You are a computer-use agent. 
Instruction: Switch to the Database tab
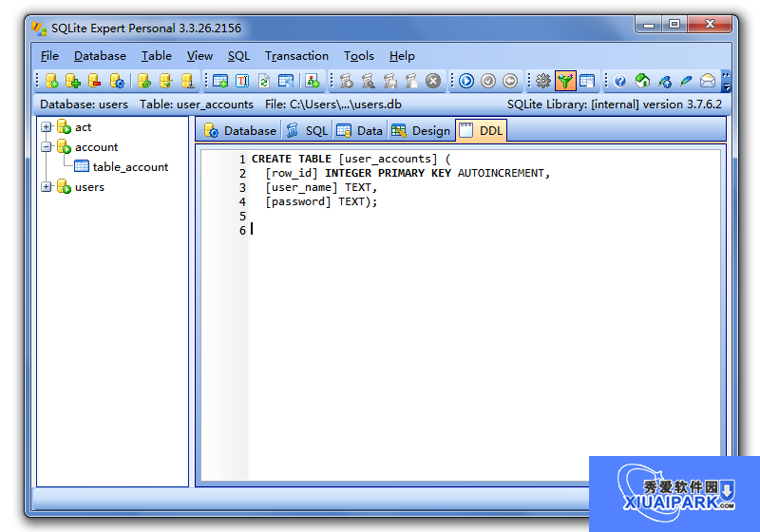click(240, 131)
